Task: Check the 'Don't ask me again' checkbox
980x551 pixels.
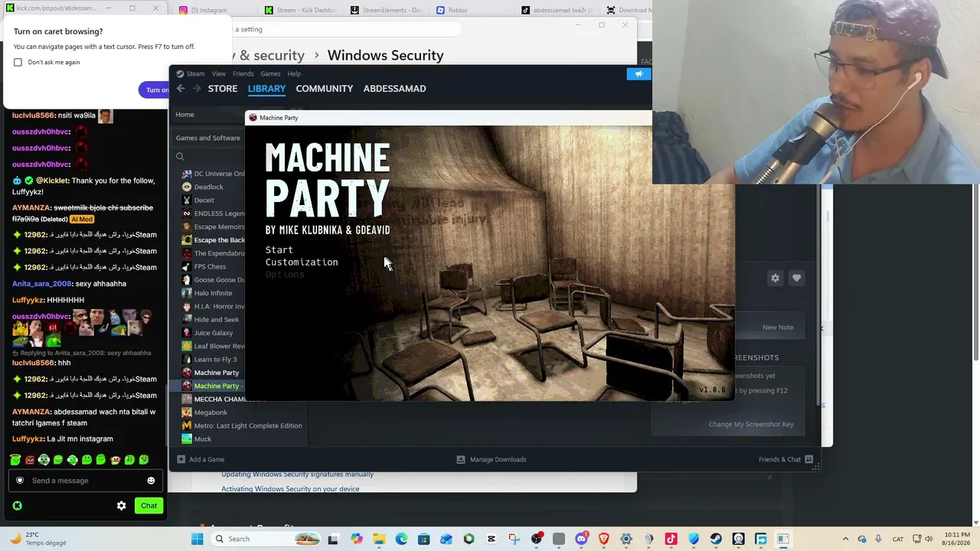Action: (x=18, y=62)
